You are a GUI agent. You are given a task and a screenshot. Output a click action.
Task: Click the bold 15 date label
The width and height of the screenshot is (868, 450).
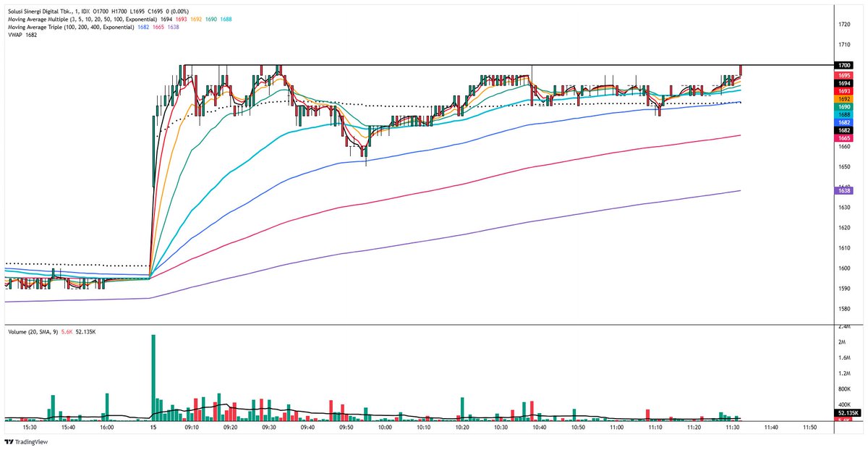153,428
